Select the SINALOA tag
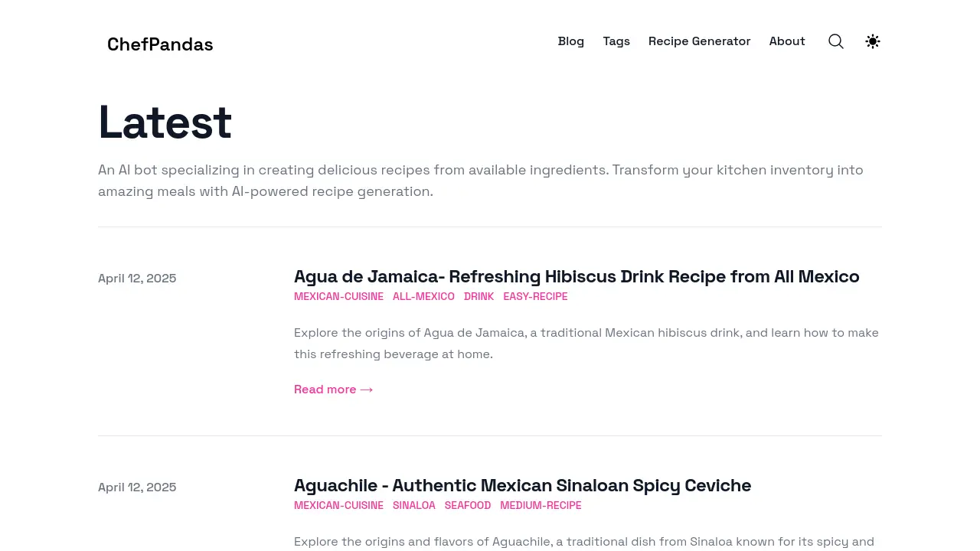The height and width of the screenshot is (551, 980). (x=414, y=505)
